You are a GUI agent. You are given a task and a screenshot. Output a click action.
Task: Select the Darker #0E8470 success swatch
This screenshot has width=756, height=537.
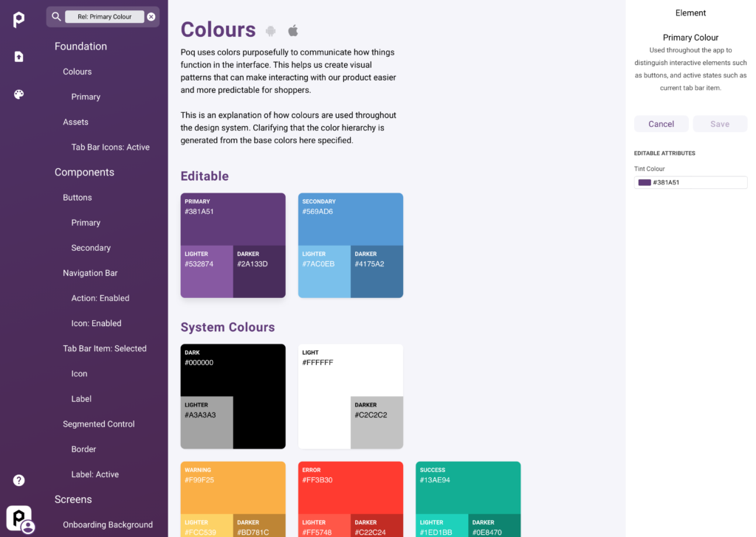click(x=495, y=525)
